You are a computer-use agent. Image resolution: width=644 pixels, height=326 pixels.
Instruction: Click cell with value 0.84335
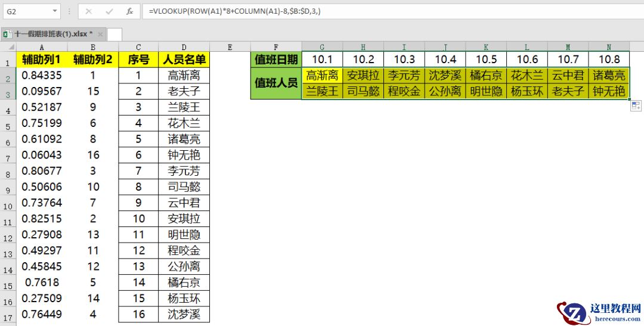point(42,76)
